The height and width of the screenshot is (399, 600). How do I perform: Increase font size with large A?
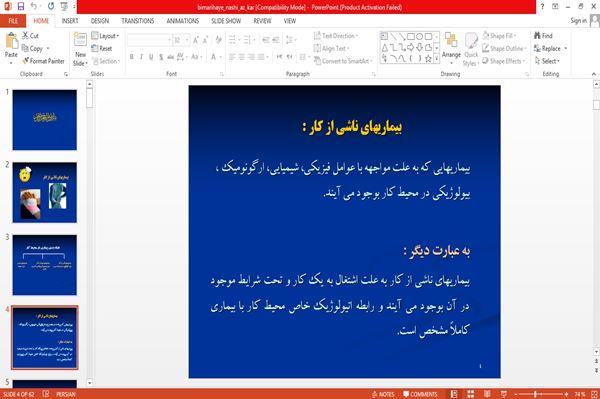(196, 40)
